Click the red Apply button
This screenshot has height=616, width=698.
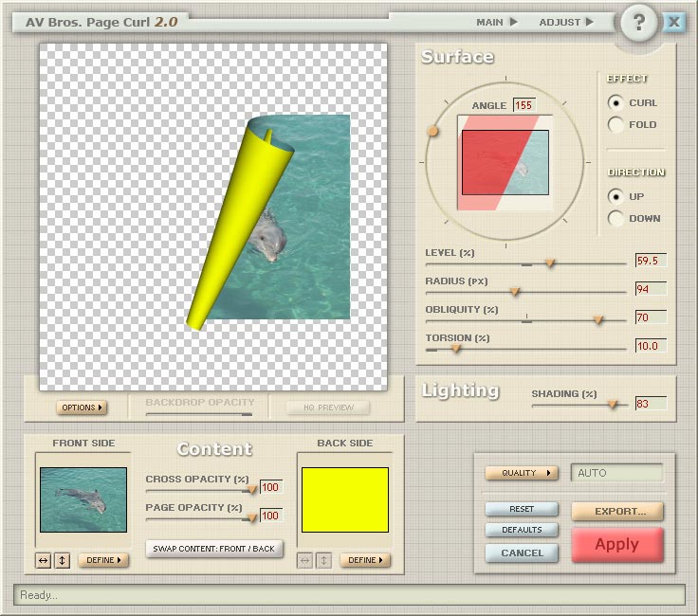pyautogui.click(x=616, y=545)
